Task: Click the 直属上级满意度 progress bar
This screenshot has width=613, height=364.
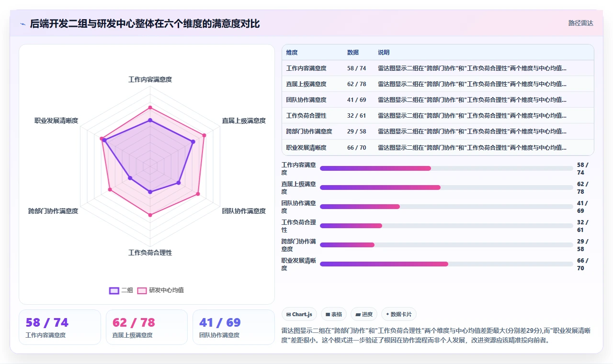Action: tap(446, 188)
